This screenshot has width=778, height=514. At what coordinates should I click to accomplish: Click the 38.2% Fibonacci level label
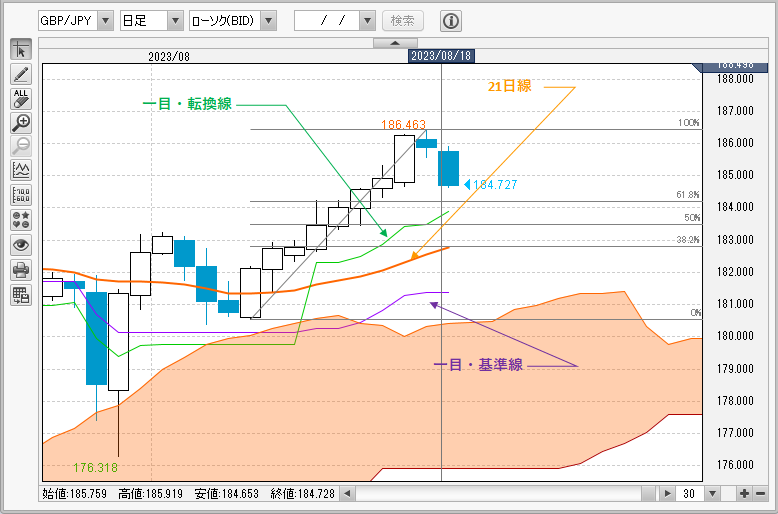688,240
